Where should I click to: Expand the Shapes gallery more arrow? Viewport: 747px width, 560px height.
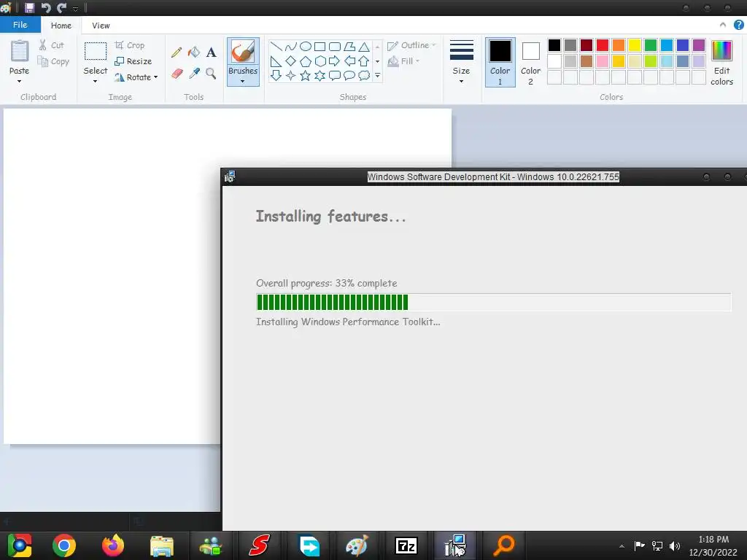pos(377,76)
